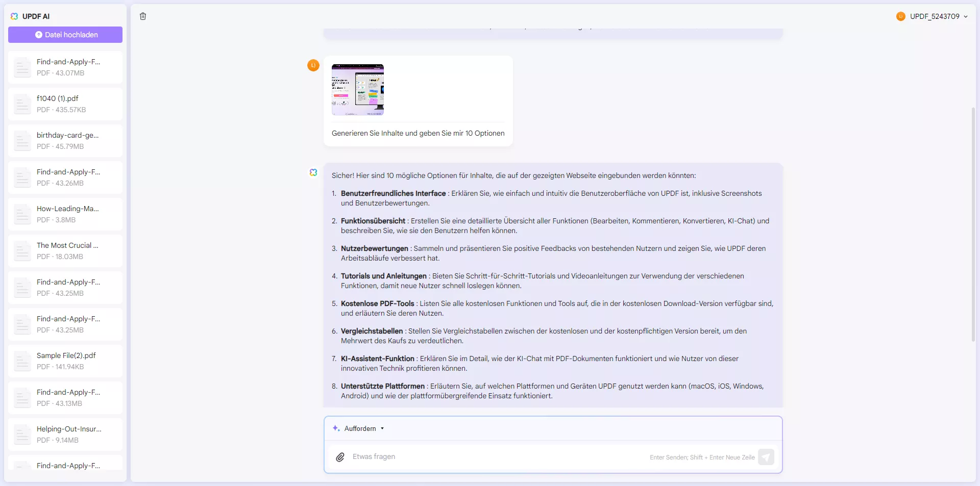The height and width of the screenshot is (486, 980).
Task: Open Find-and-Apply-F... file of 43.13MB
Action: [65, 398]
